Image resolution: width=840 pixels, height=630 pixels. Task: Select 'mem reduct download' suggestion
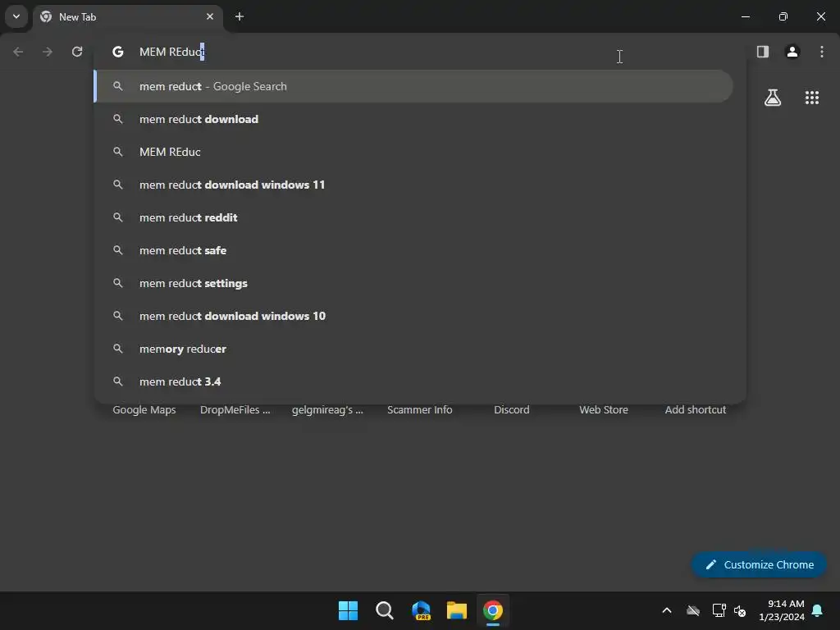[x=413, y=119]
